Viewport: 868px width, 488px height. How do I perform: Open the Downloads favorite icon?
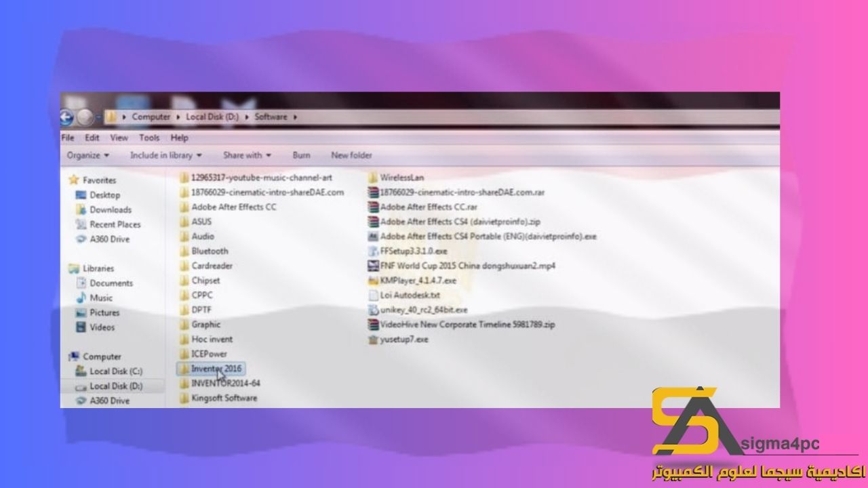[81, 210]
